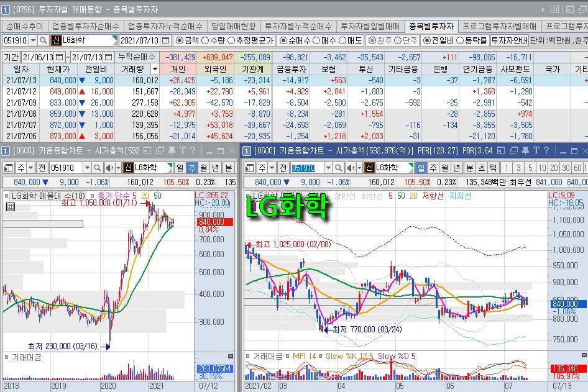Open calendar picker next to 2021/07/13 date
The image size is (588, 392).
click(166, 40)
